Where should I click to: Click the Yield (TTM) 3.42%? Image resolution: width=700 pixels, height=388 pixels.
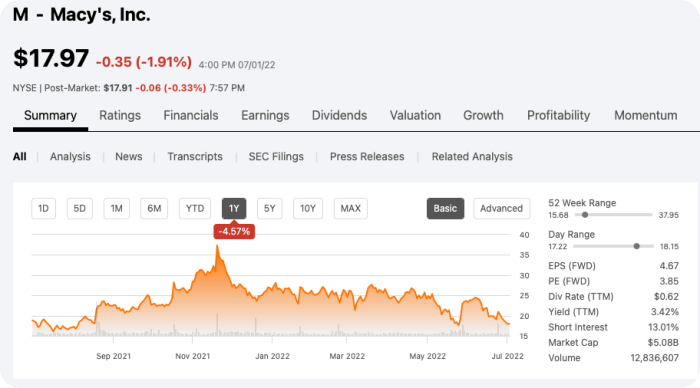665,312
